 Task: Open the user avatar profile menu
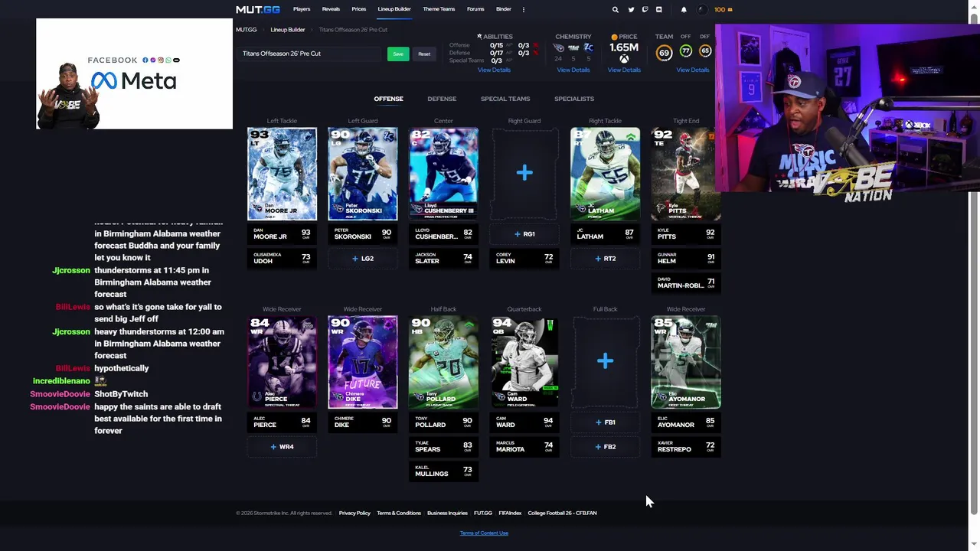[x=701, y=10]
